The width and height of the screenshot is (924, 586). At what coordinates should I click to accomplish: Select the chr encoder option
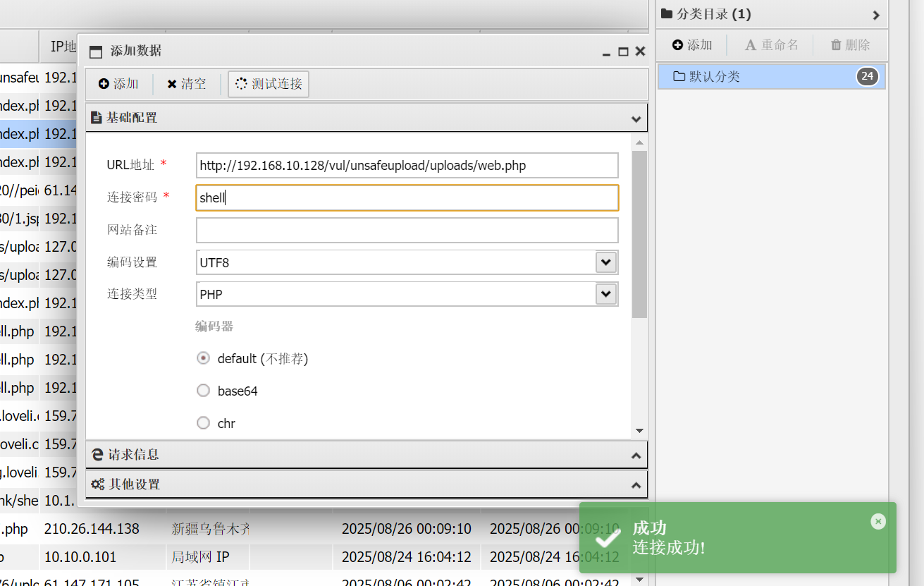coord(204,423)
